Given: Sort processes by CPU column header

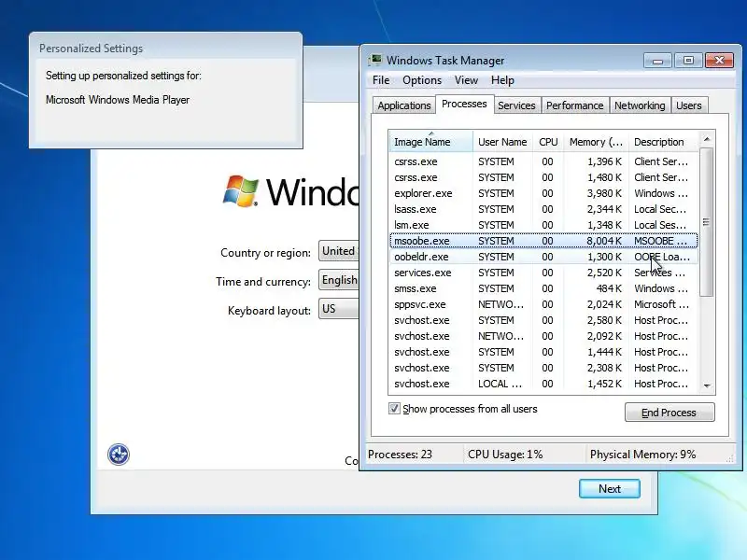Looking at the screenshot, I should click(x=548, y=142).
